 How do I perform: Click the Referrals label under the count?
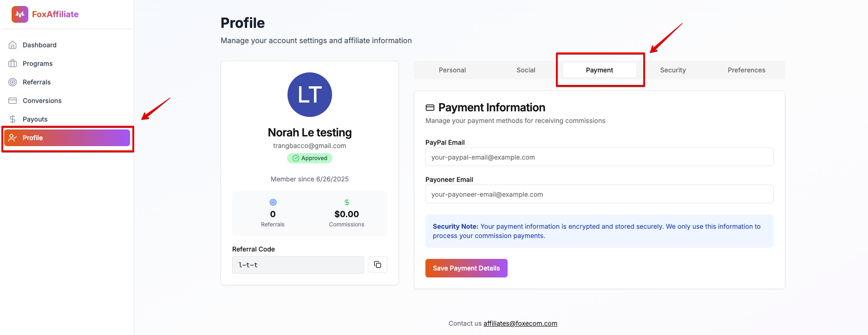273,225
